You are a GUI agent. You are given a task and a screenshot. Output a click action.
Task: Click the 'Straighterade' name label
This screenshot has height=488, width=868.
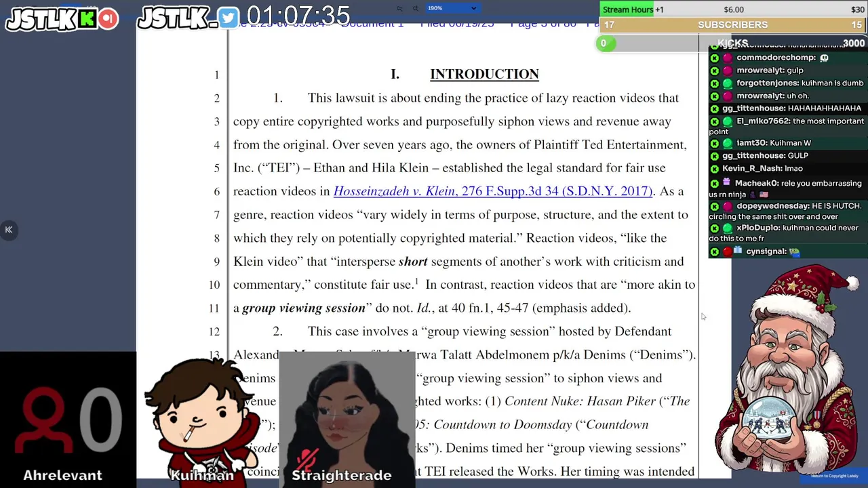point(342,475)
